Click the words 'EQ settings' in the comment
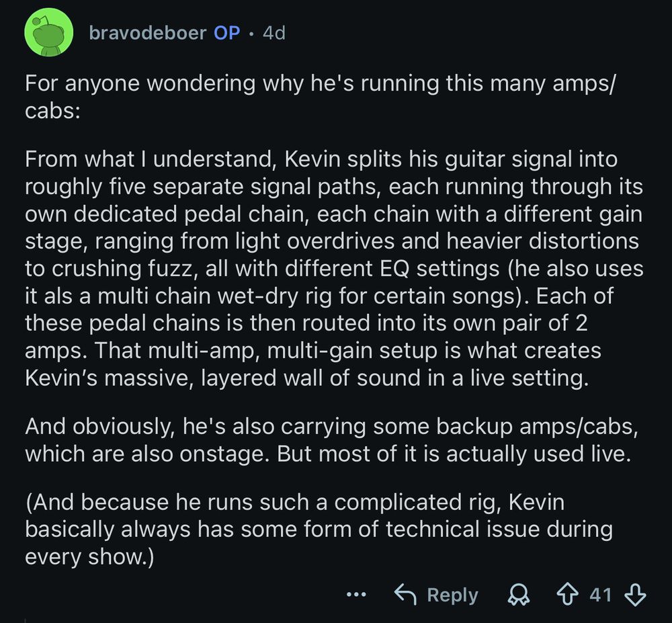This screenshot has height=623, width=672. [x=439, y=269]
